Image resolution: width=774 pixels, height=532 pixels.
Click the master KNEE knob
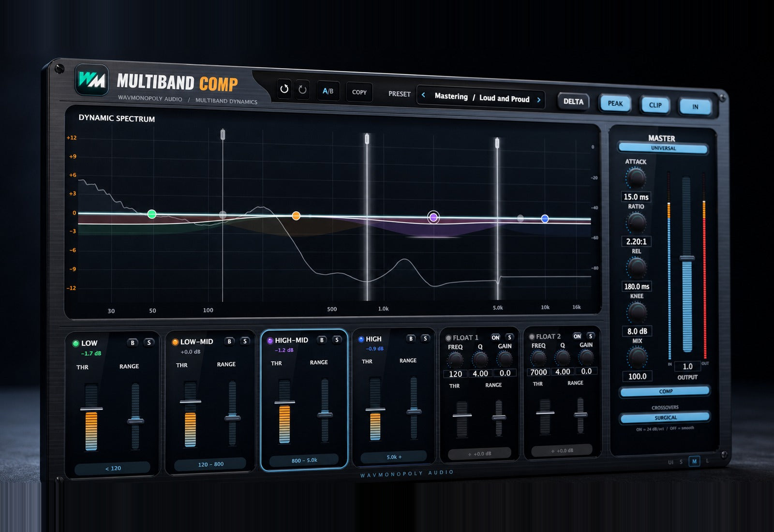point(637,312)
